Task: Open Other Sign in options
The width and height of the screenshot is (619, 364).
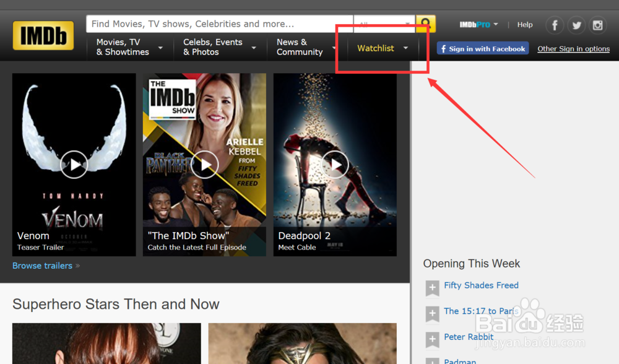Action: click(573, 48)
